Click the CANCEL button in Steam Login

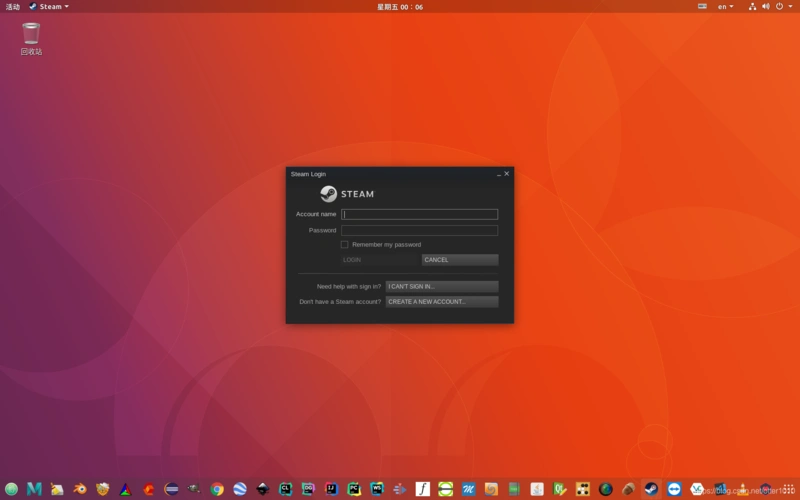pyautogui.click(x=460, y=260)
